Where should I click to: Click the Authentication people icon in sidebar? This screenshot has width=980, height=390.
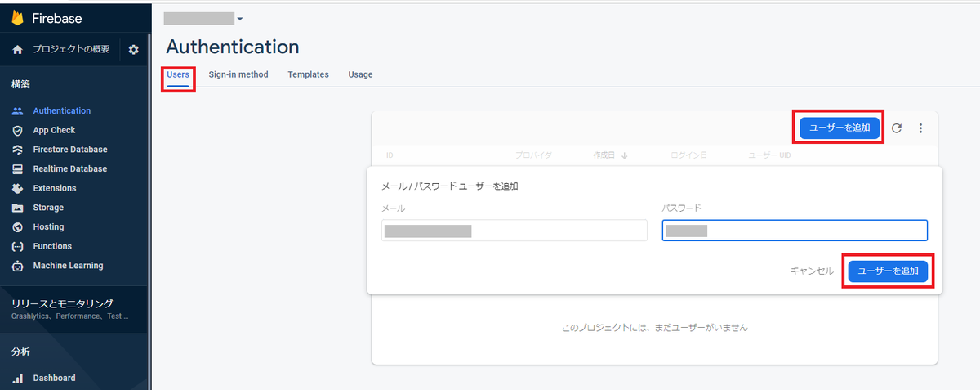coord(17,110)
